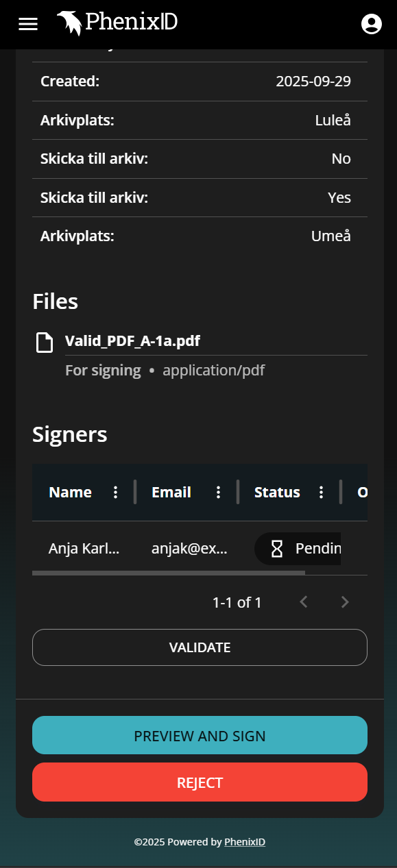
Task: Open the user account profile icon
Action: click(x=371, y=24)
